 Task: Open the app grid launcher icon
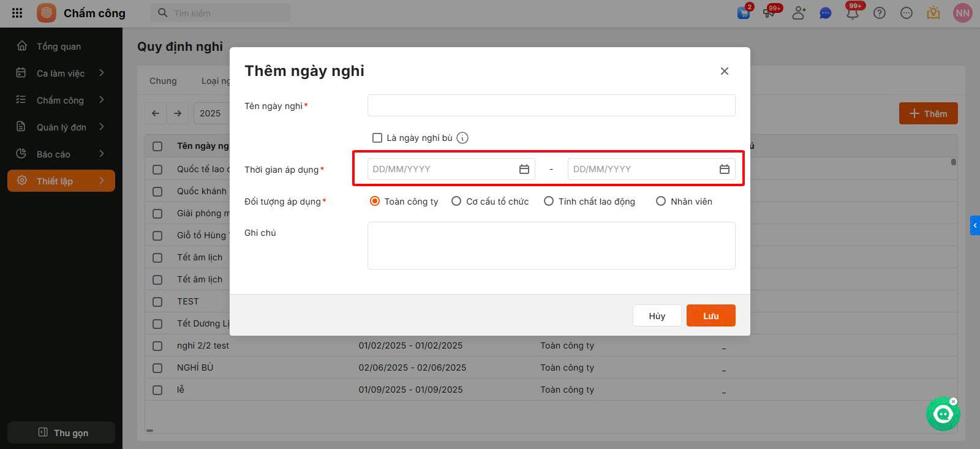click(x=17, y=13)
